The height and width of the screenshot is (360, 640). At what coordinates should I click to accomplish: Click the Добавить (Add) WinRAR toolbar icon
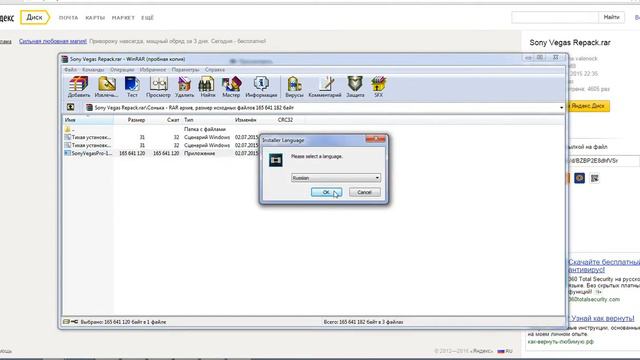tap(79, 87)
